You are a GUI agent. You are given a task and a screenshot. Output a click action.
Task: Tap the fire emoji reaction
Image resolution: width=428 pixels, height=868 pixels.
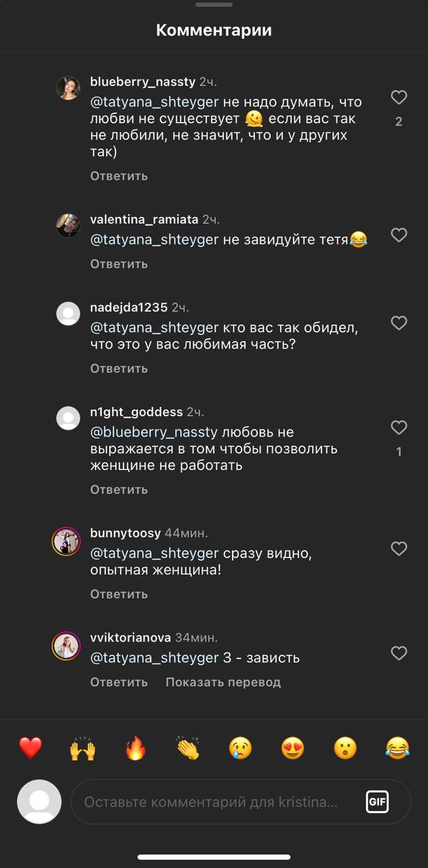tap(136, 749)
